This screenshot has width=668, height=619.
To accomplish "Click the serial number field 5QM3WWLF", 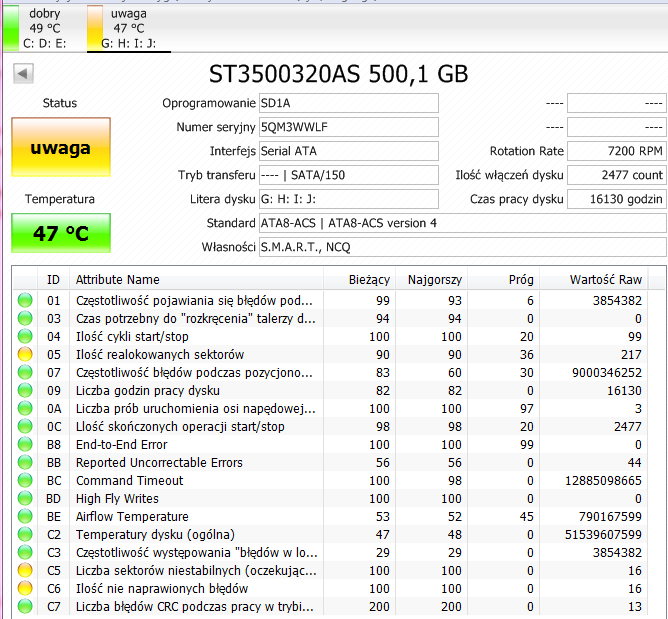I will (348, 127).
